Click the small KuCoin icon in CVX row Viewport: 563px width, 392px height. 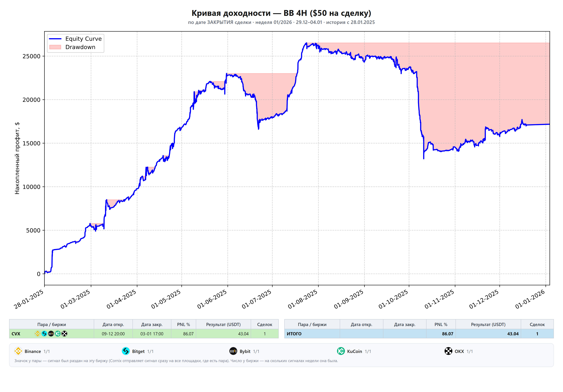[x=58, y=334]
